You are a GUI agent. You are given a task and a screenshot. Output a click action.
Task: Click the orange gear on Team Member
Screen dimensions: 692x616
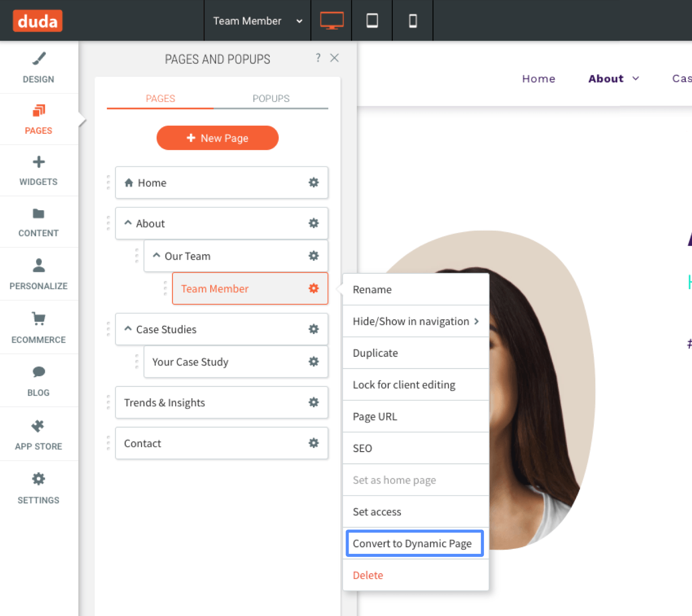tap(314, 288)
